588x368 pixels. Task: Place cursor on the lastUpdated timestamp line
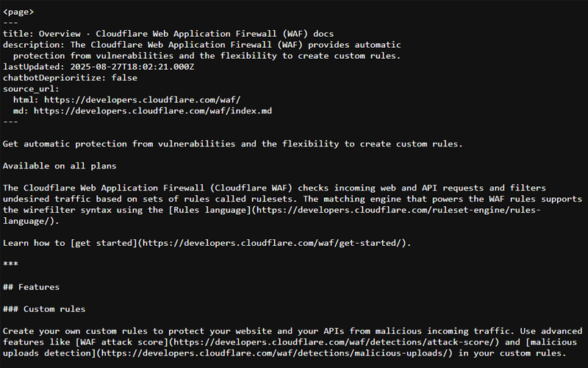point(98,67)
